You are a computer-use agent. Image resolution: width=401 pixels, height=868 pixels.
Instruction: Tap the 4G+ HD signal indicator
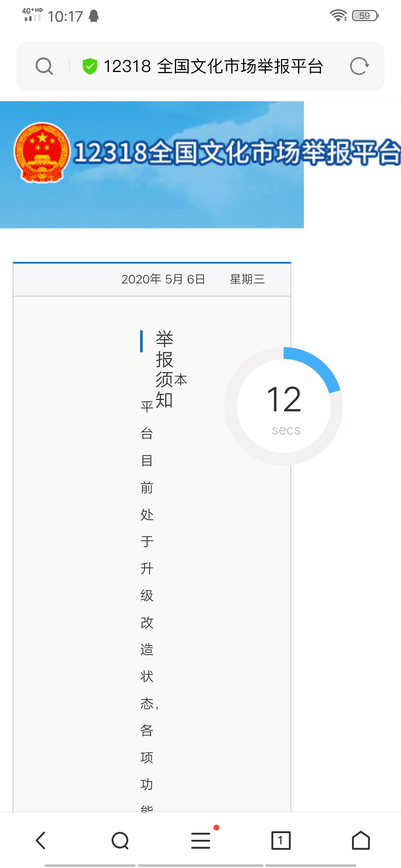click(x=32, y=14)
